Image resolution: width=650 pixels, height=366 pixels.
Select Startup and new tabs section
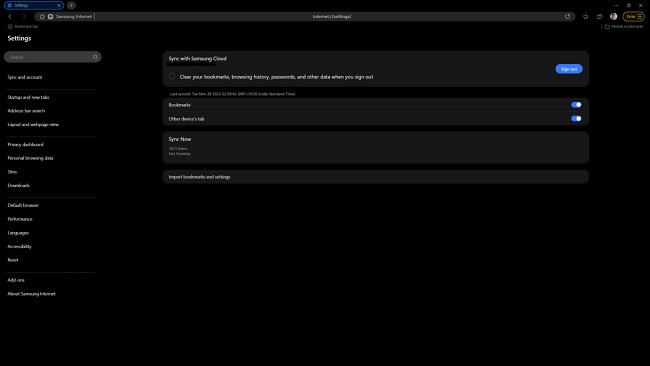(x=28, y=97)
